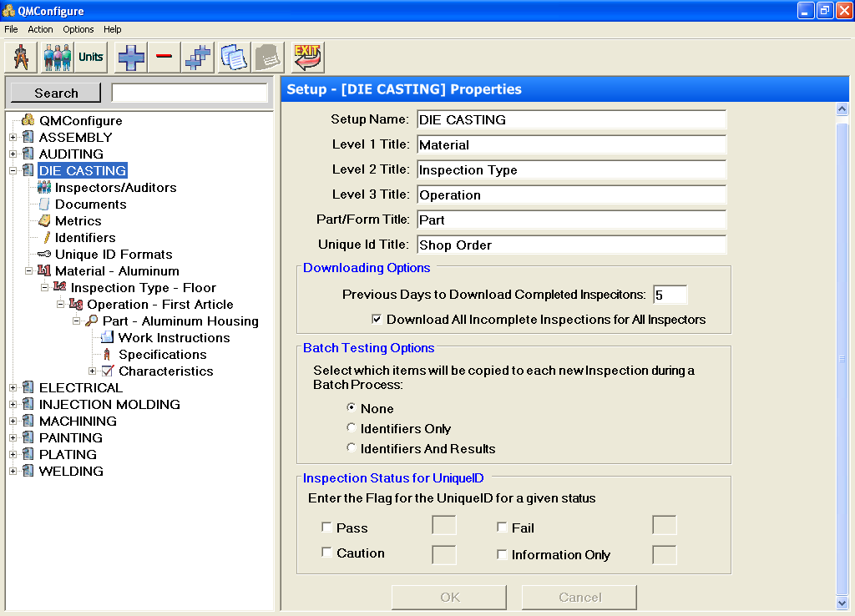Click the search text field
The image size is (855, 616).
pyautogui.click(x=190, y=93)
